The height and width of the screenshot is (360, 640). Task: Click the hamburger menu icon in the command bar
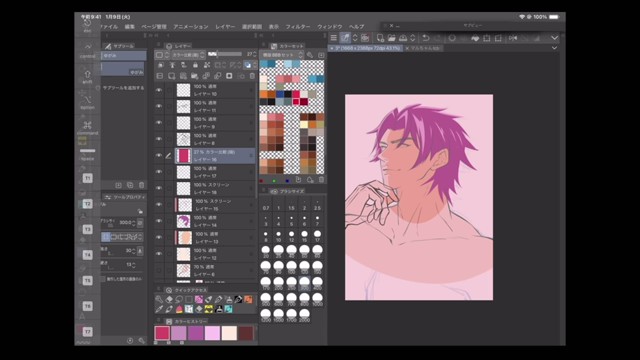[333, 38]
